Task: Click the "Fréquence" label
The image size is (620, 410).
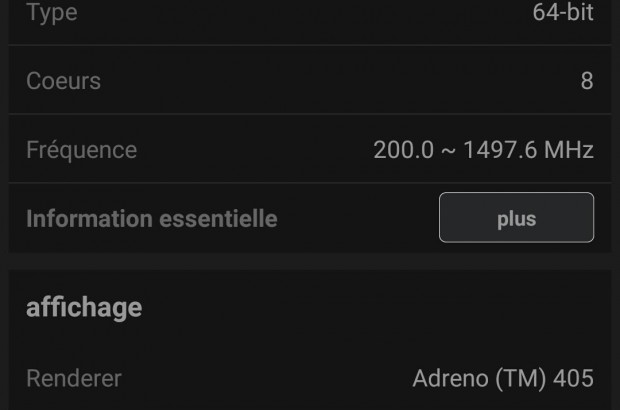Action: [x=81, y=150]
